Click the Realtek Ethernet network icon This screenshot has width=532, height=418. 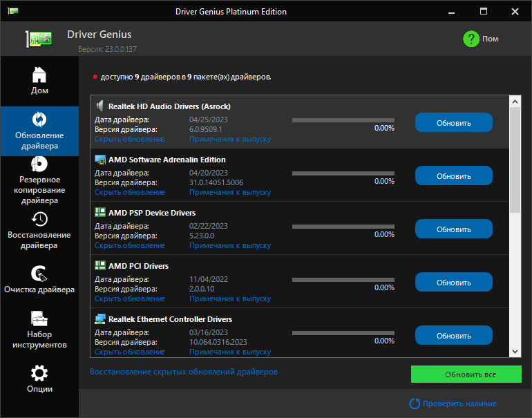100,319
